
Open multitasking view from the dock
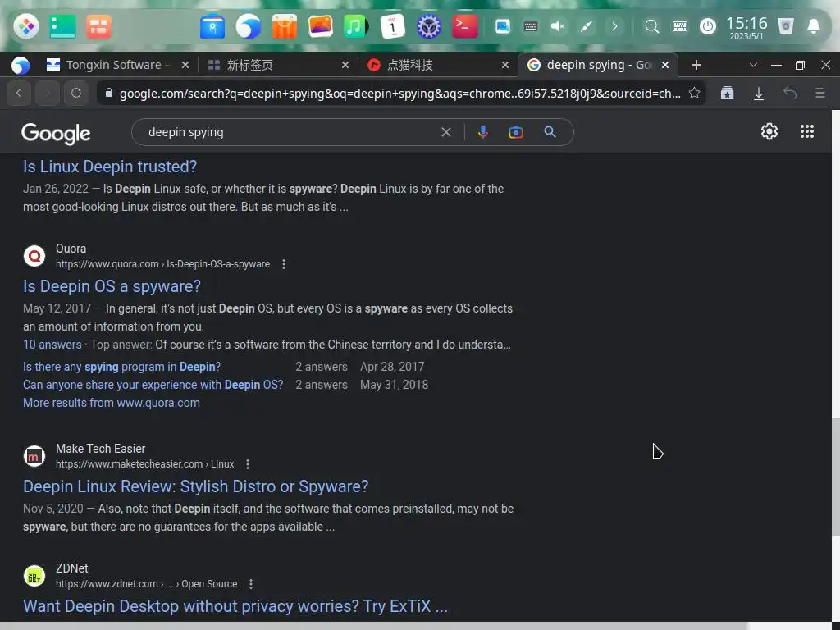(98, 26)
